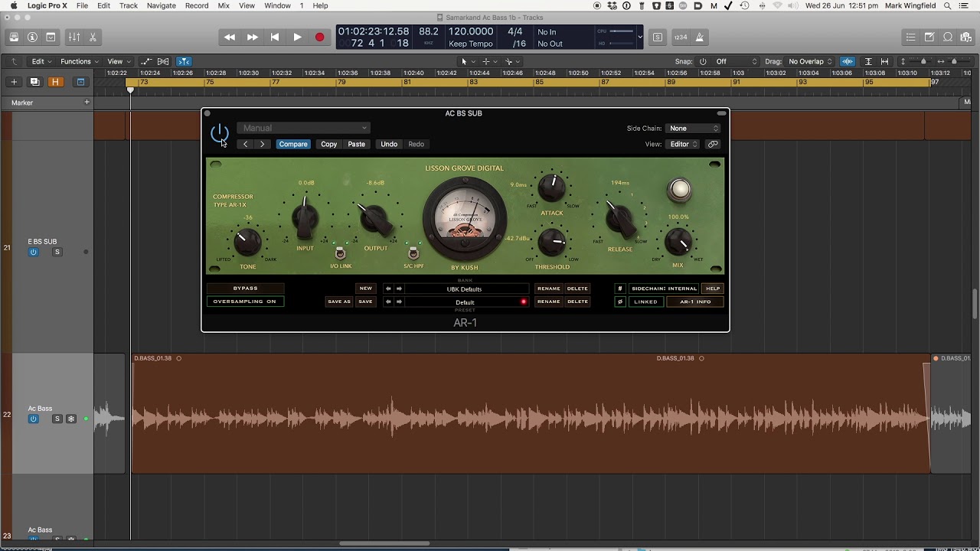Open the Track menu

[x=129, y=5]
